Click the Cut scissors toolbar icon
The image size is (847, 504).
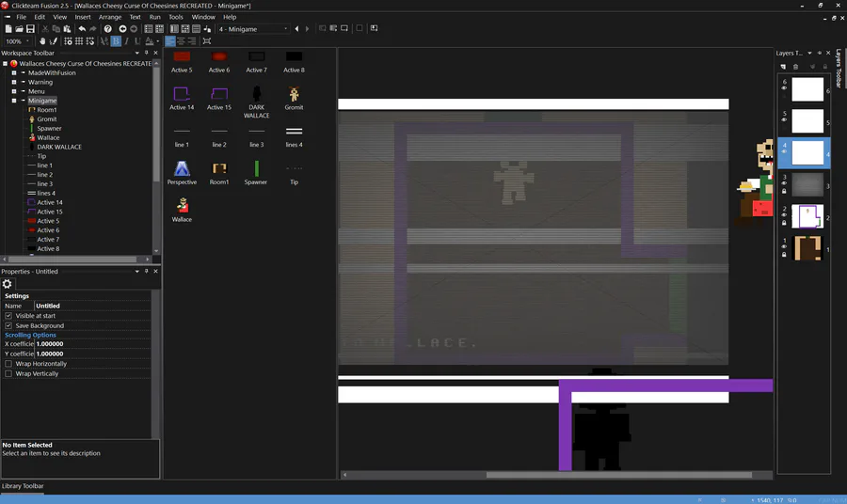pyautogui.click(x=45, y=28)
